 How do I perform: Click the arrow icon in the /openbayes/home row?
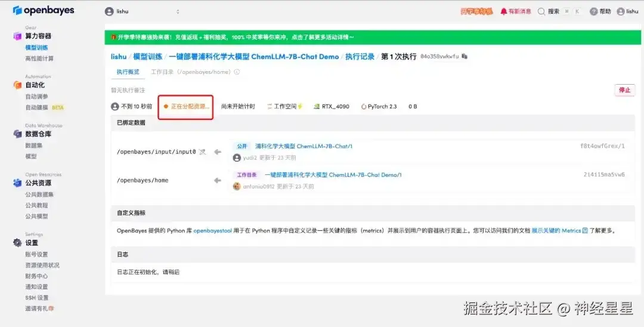coord(218,180)
